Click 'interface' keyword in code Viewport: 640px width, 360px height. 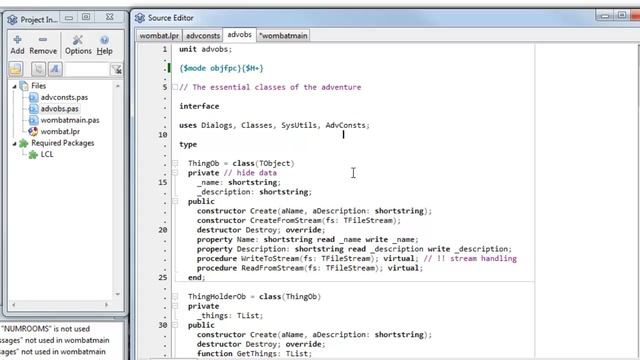199,106
